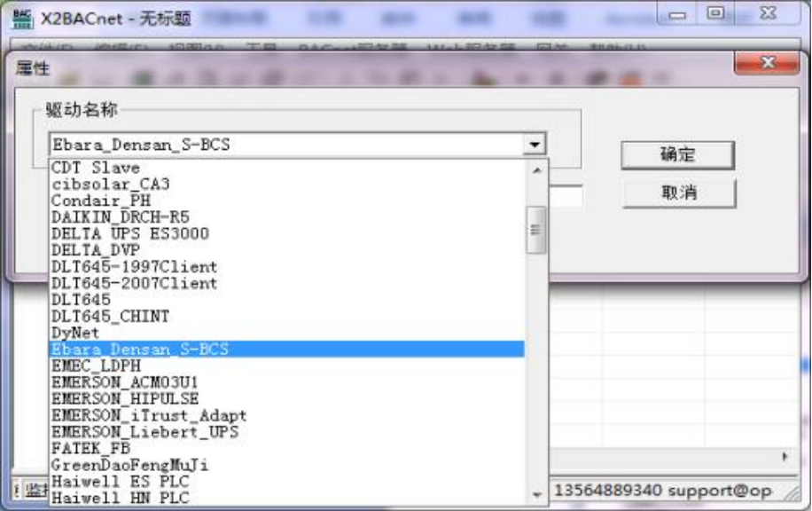Select EMERSON_Liebert_UPS entry

287,432
